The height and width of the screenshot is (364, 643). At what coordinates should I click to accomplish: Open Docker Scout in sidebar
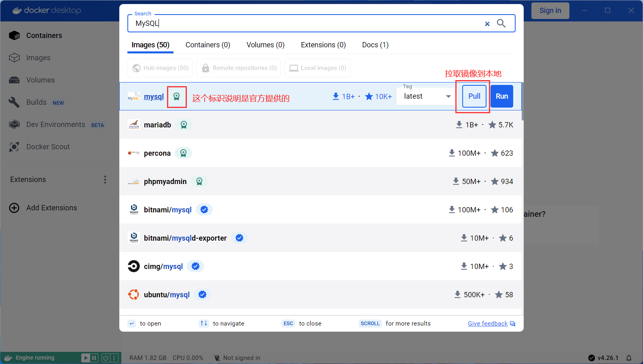click(48, 147)
